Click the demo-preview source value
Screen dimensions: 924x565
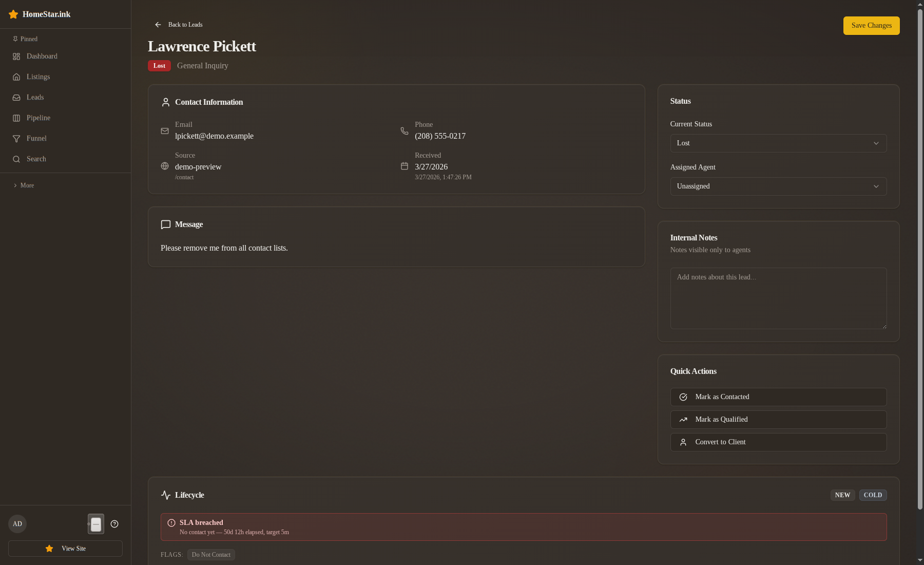[198, 167]
